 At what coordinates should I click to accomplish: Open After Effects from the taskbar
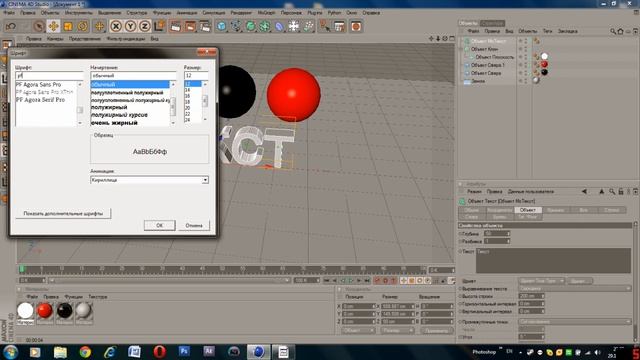click(209, 351)
